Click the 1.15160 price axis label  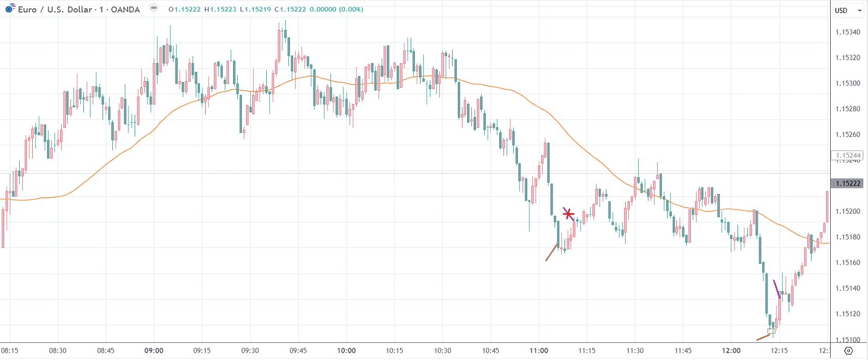848,262
